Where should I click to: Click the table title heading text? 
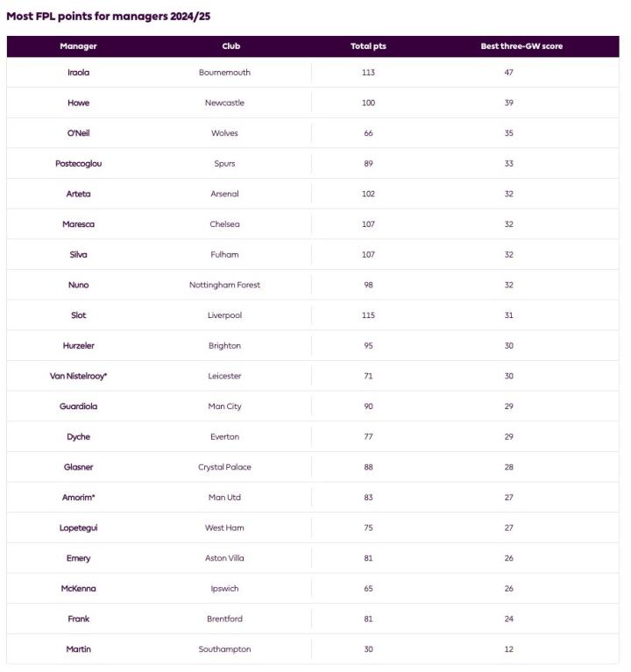pos(109,16)
